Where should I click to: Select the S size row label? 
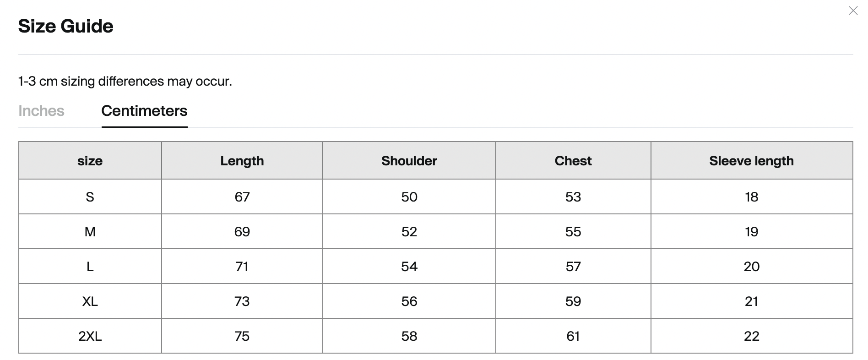coord(90,197)
